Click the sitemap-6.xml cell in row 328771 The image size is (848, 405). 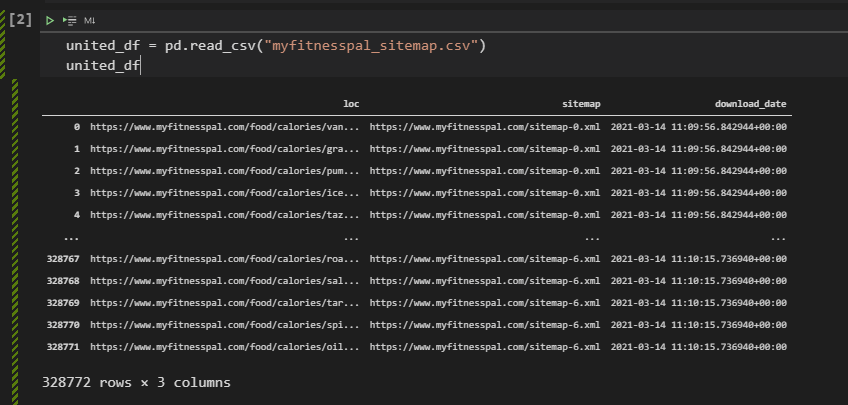[485, 347]
